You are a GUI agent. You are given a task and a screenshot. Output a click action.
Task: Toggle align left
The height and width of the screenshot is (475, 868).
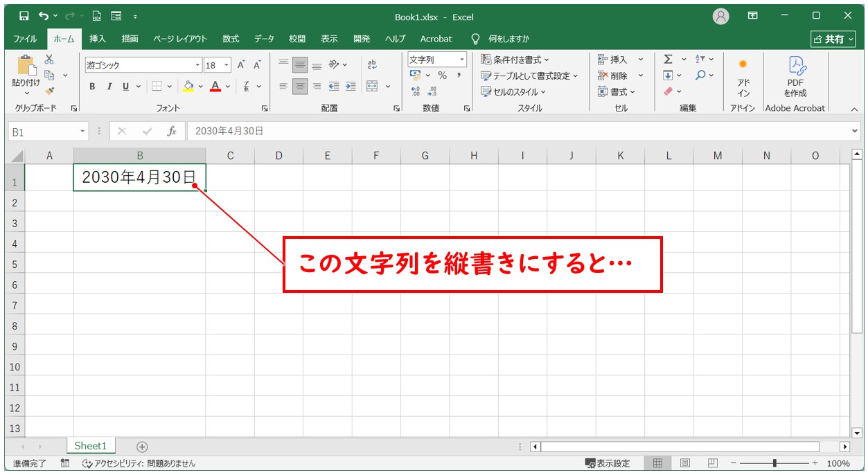[283, 87]
